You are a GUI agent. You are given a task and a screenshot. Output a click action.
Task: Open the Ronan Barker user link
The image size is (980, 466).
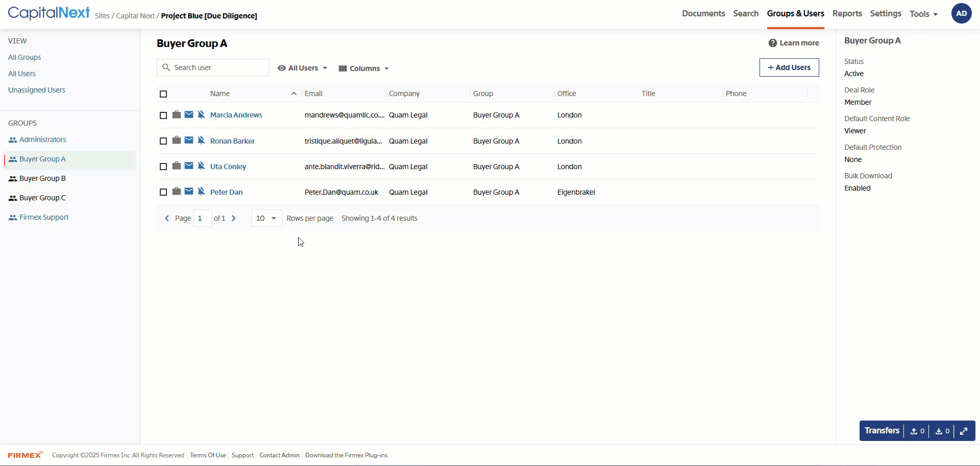coord(232,141)
